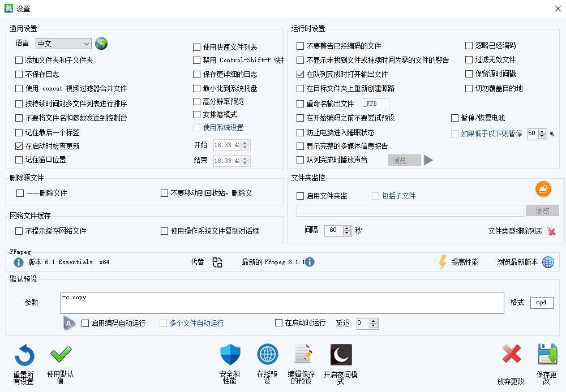Open 安全和性能 shield icon
Screen dimensions: 566x392
(x=230, y=355)
